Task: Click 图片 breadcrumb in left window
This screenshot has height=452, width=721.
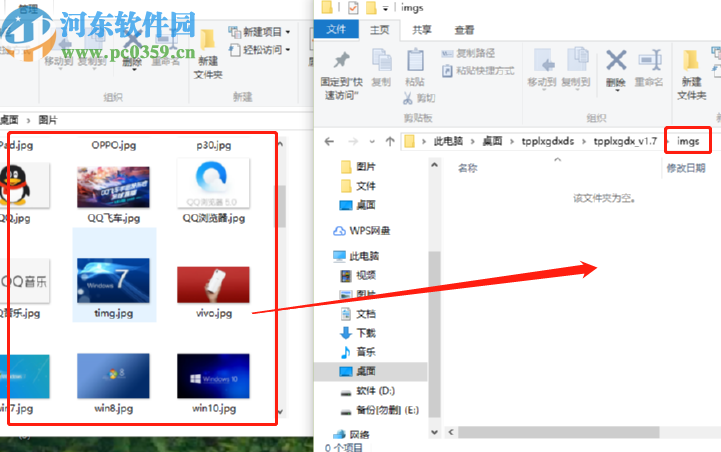Action: pos(48,120)
